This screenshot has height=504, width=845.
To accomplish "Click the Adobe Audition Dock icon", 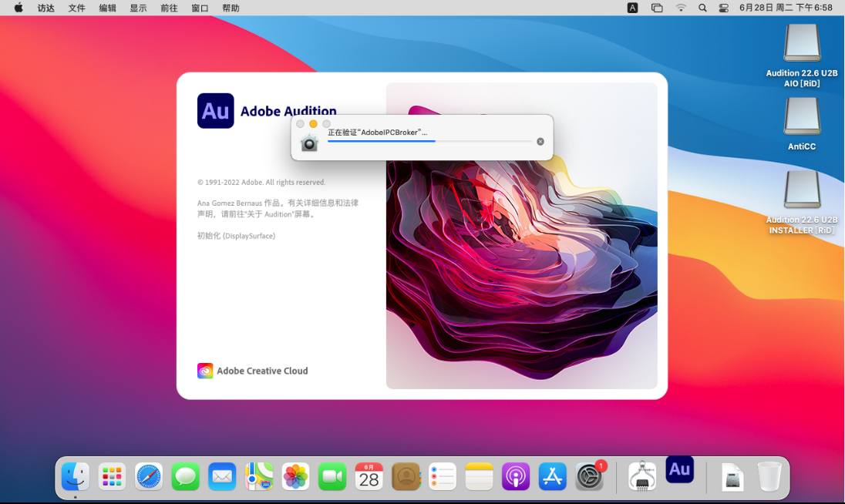I will [x=679, y=469].
